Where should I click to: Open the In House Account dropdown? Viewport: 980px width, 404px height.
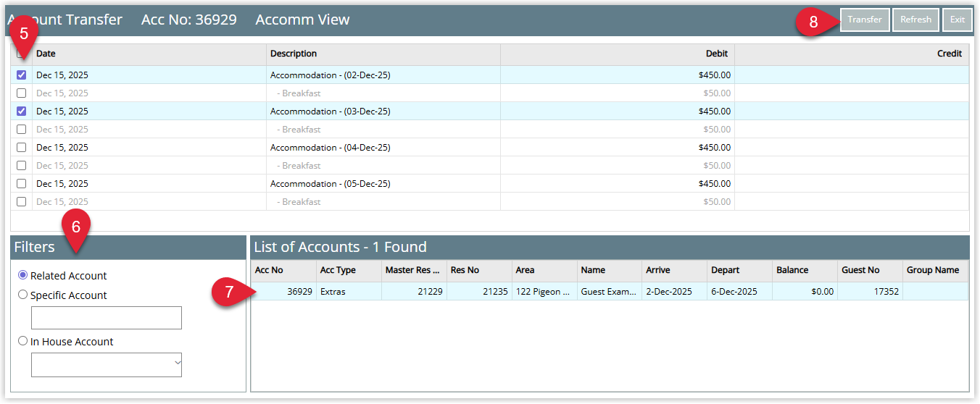click(x=106, y=365)
